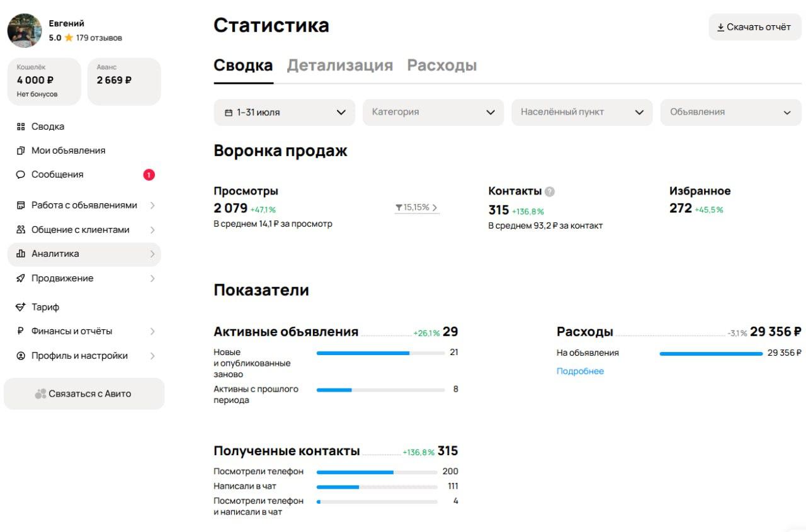Open Сообщения with the chat bubble icon
This screenshot has width=806, height=532.
[20, 174]
